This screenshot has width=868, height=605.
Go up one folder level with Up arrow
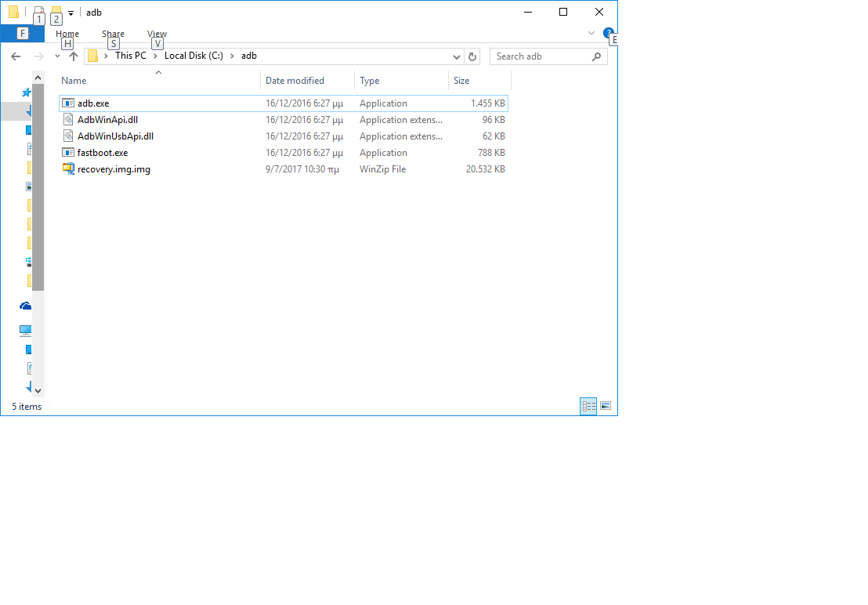pos(74,56)
